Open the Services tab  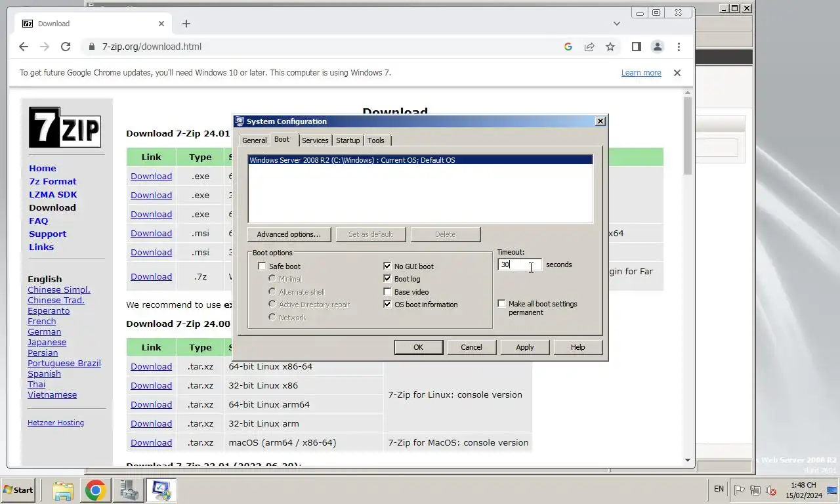coord(315,140)
